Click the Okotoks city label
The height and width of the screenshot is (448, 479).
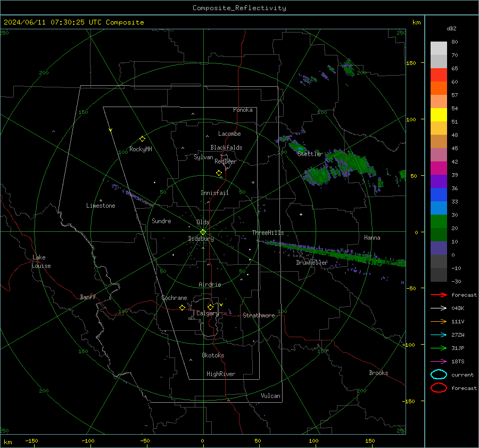[213, 355]
